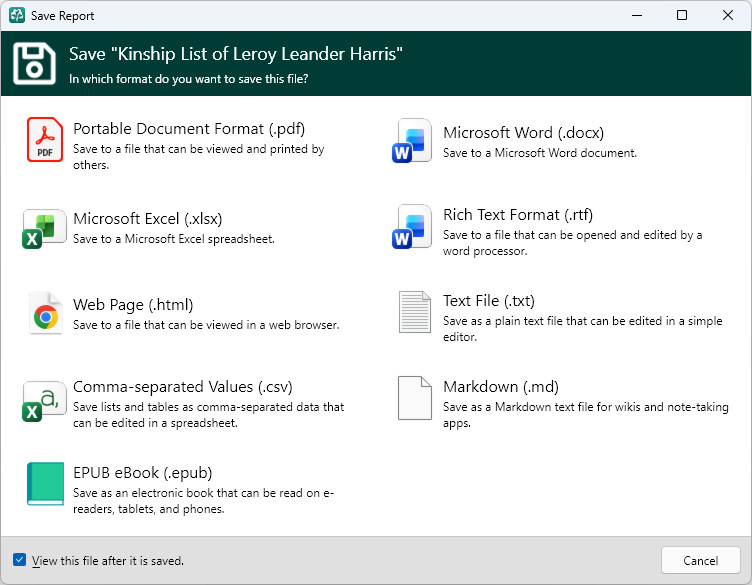Click 'viewed in a web browser' description
This screenshot has width=752, height=585.
click(206, 325)
